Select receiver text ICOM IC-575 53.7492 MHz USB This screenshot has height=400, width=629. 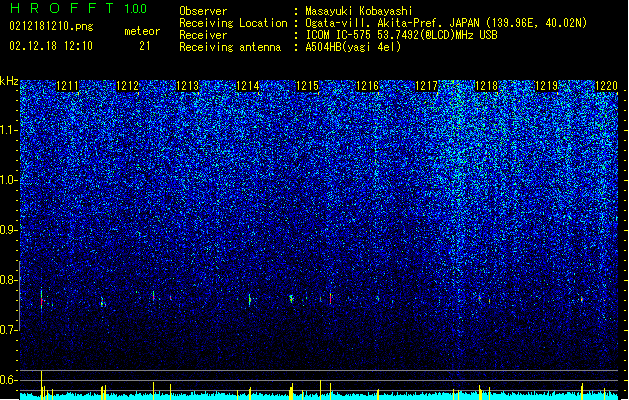click(401, 35)
